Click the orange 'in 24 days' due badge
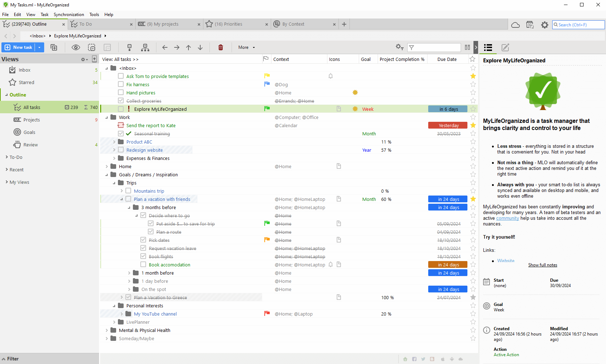This screenshot has width=606, height=364. coord(447,265)
